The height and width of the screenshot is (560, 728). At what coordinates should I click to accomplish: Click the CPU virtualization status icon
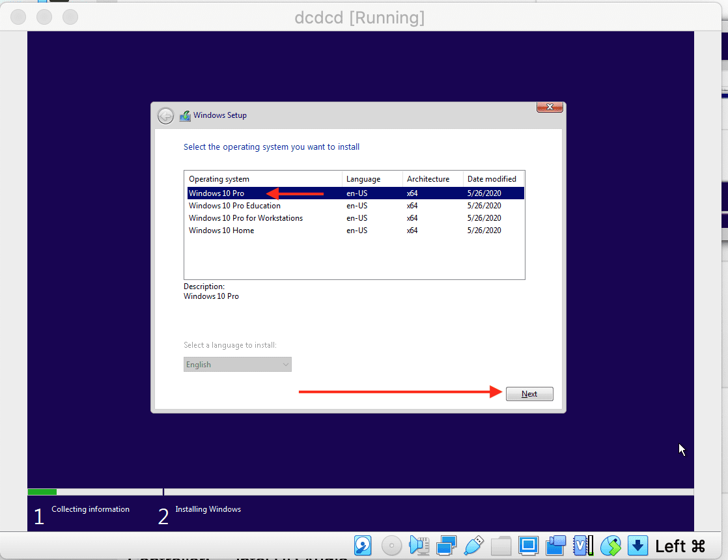[x=583, y=545]
